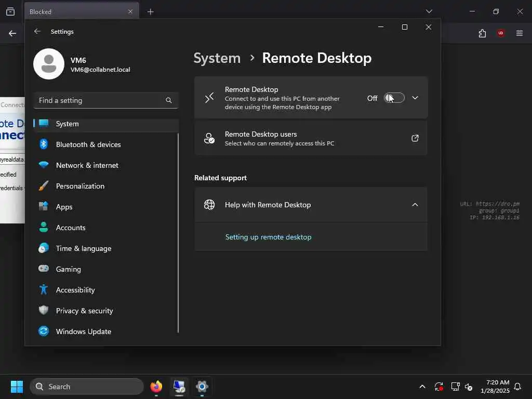The height and width of the screenshot is (399, 532).
Task: Click the taskbar Search box
Action: [87, 387]
